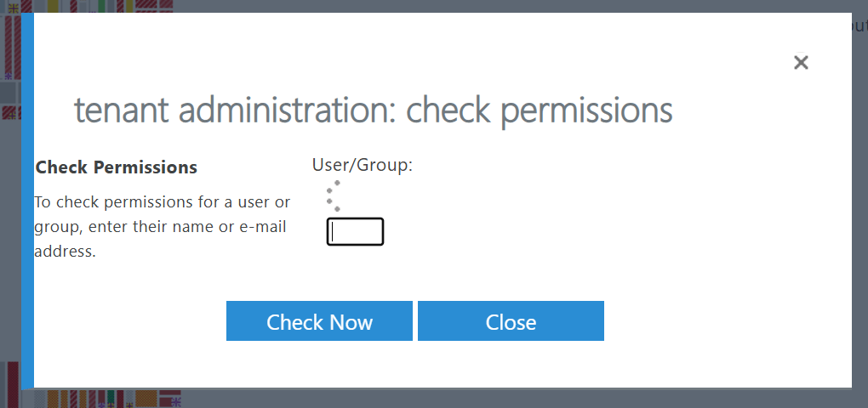The image size is (868, 408).
Task: Click the "To check permissions for a user or" line
Action: (x=162, y=202)
